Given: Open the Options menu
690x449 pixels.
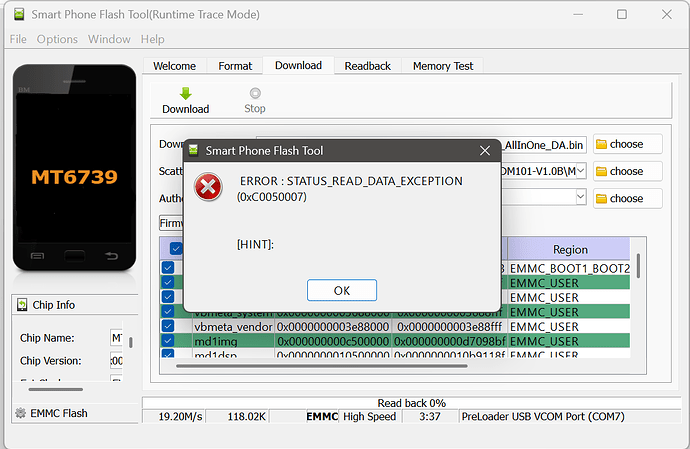Looking at the screenshot, I should tap(57, 39).
